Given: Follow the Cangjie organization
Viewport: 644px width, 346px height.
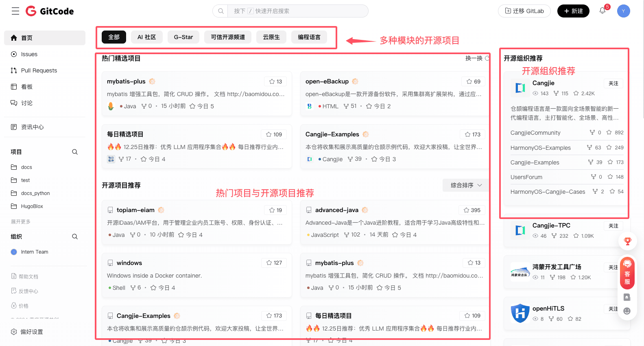Looking at the screenshot, I should point(613,83).
